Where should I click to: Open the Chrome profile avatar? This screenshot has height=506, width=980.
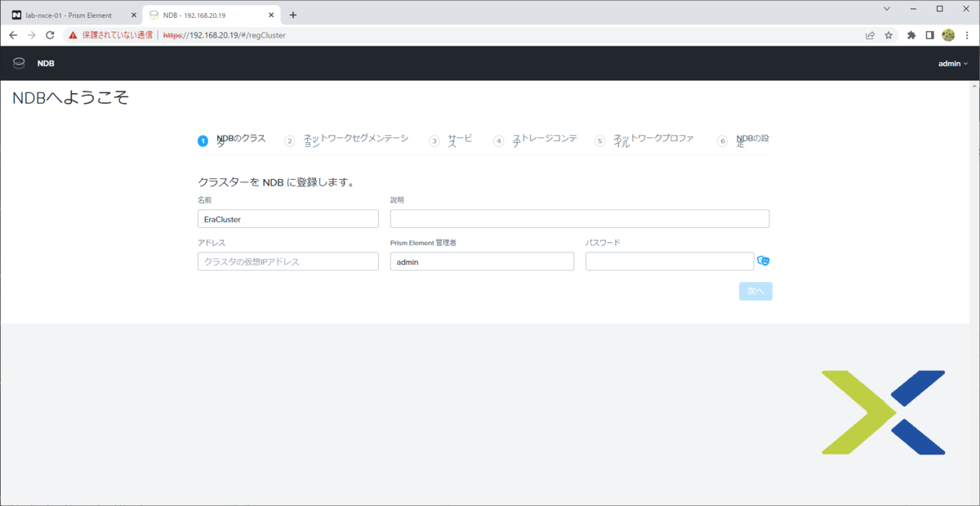(948, 35)
